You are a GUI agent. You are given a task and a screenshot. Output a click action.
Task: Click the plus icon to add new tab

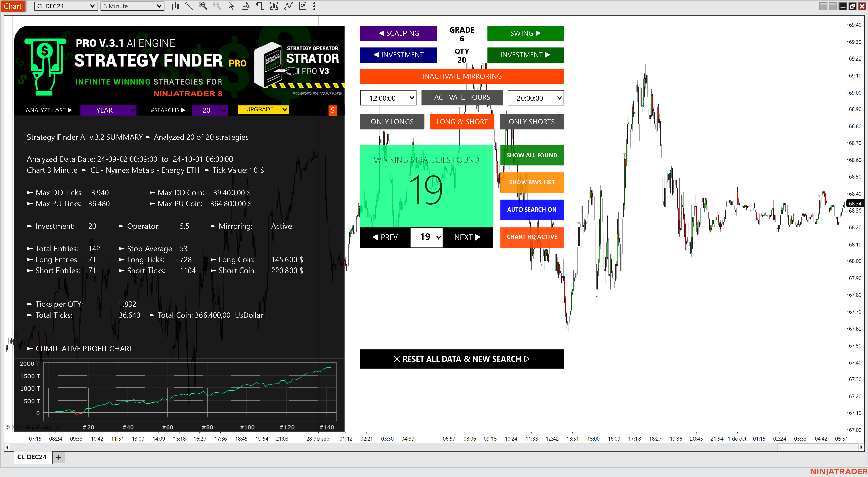click(x=59, y=457)
